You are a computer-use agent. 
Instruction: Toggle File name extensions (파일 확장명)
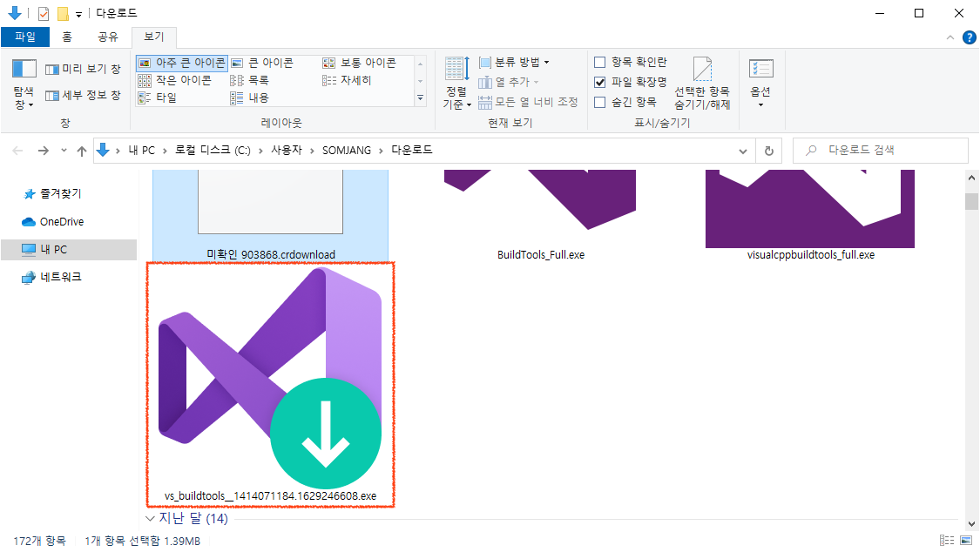(630, 82)
